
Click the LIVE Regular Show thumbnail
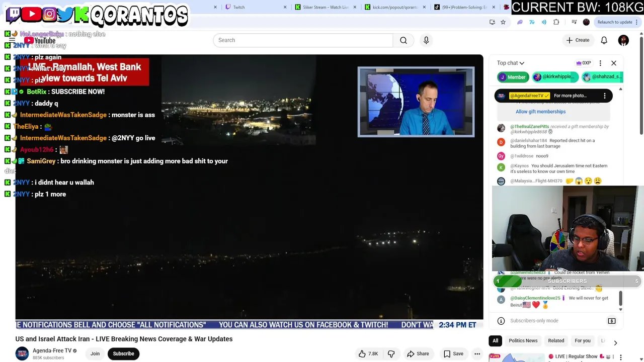(x=517, y=357)
